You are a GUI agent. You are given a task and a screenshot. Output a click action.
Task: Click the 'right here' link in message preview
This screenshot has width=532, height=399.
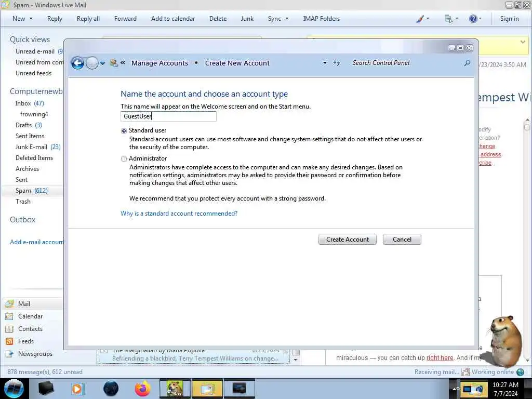[x=440, y=358]
